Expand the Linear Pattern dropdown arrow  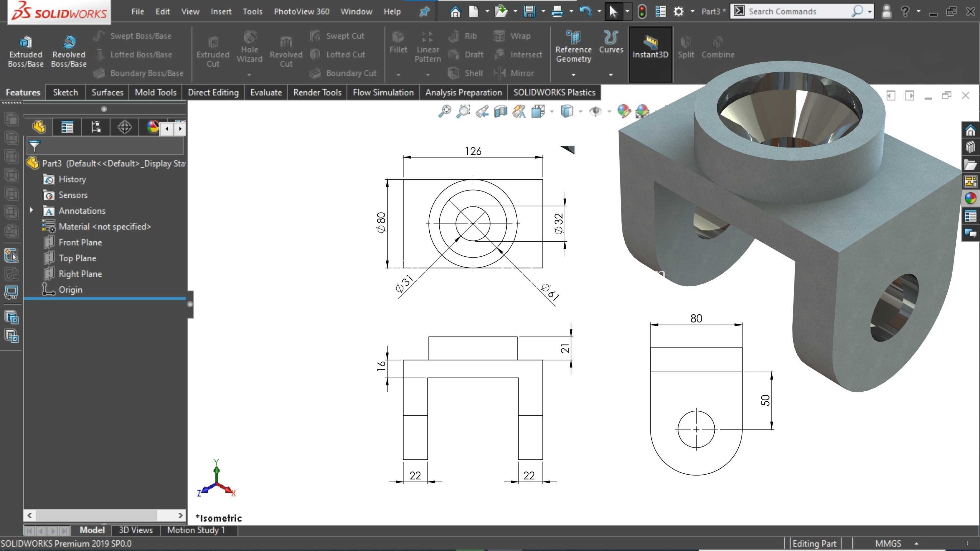[x=427, y=75]
